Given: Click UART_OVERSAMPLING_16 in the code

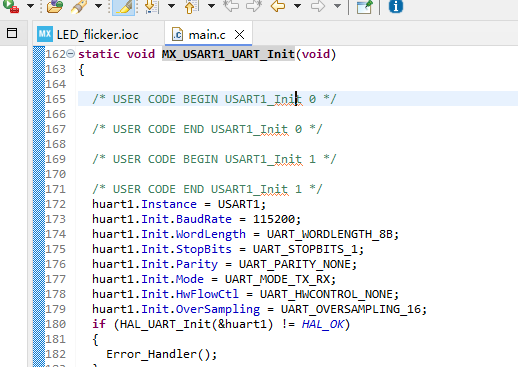Looking at the screenshot, I should 351,309.
